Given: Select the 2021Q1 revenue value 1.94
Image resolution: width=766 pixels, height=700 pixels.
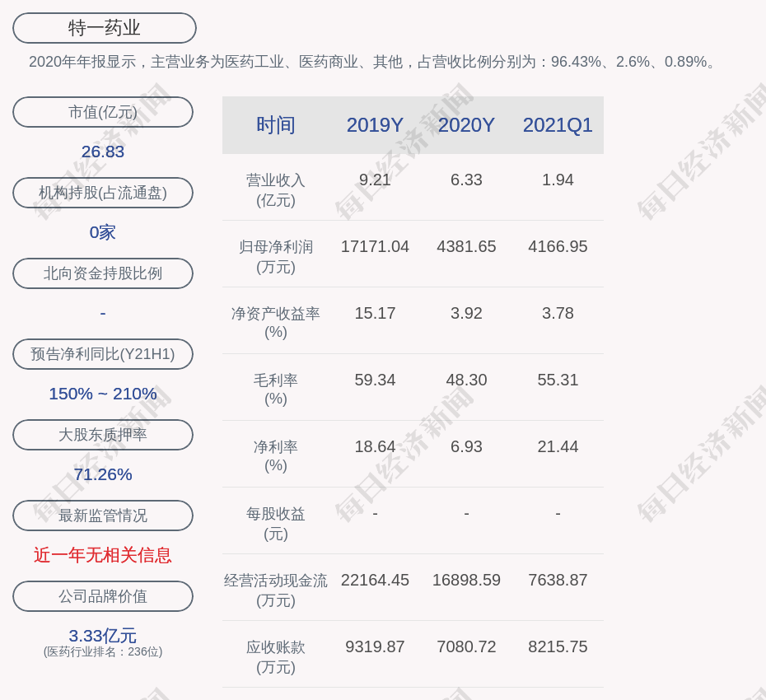Looking at the screenshot, I should [x=558, y=180].
